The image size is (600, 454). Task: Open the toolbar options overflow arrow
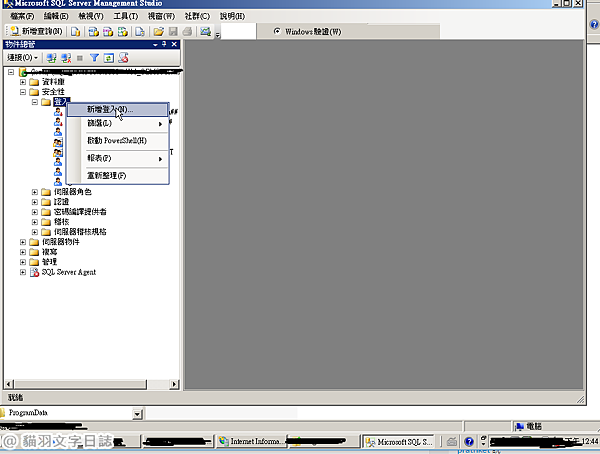[217, 35]
